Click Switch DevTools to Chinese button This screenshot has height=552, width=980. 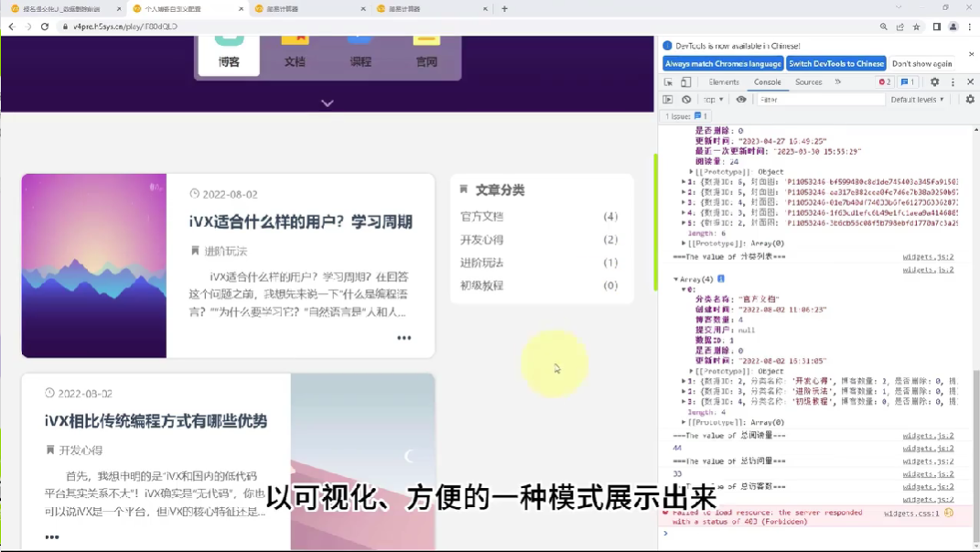click(x=836, y=64)
